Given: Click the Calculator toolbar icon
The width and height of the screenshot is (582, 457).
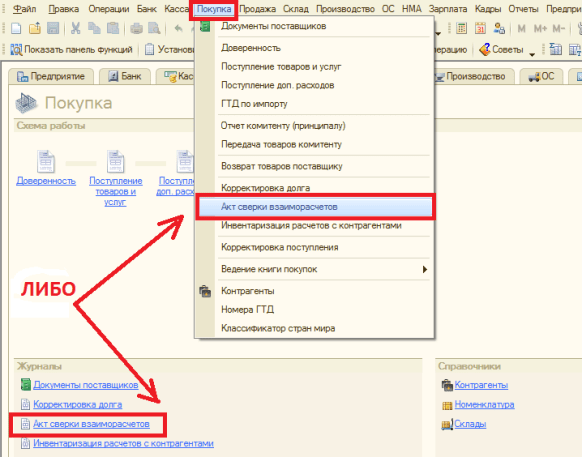Looking at the screenshot, I should (x=461, y=28).
